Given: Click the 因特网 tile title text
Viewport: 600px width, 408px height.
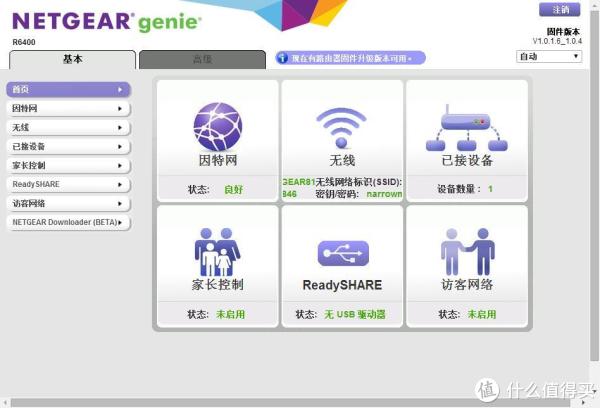Looking at the screenshot, I should coord(218,160).
